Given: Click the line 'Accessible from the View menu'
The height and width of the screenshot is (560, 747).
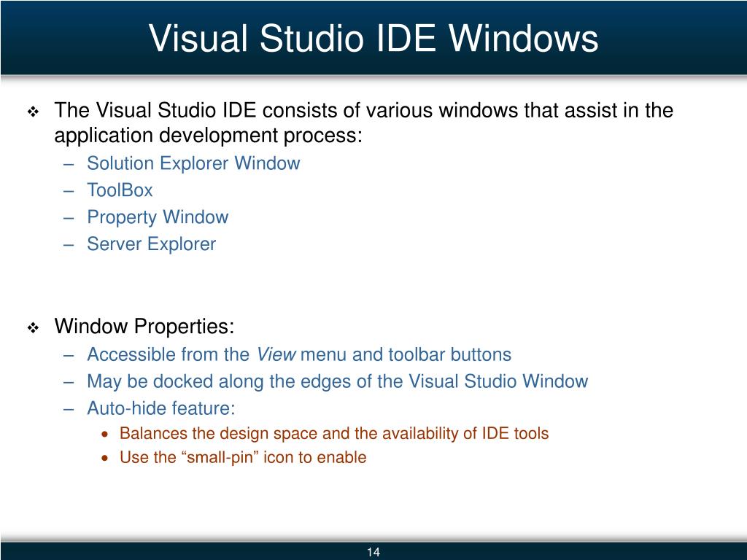Looking at the screenshot, I should [299, 355].
